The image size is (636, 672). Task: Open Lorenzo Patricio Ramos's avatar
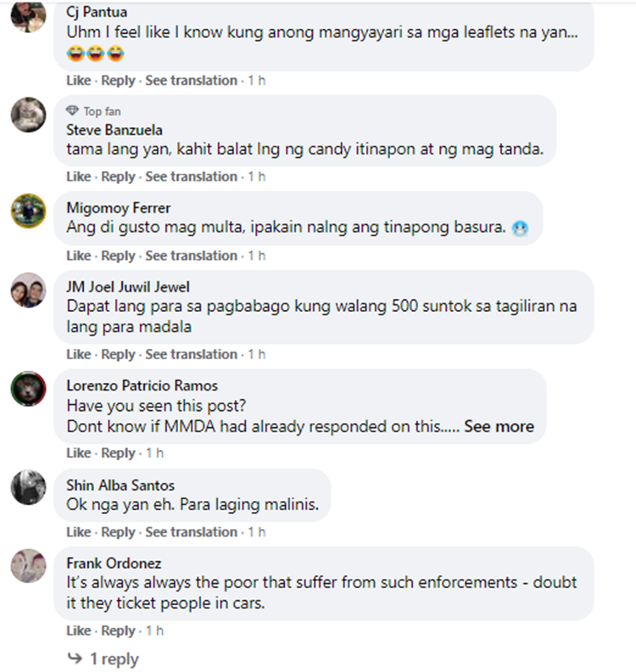point(28,389)
